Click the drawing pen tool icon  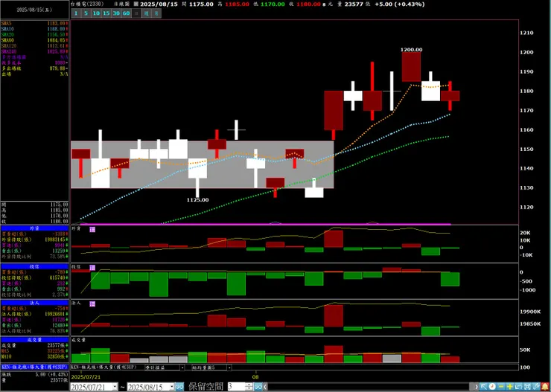[x=536, y=387]
